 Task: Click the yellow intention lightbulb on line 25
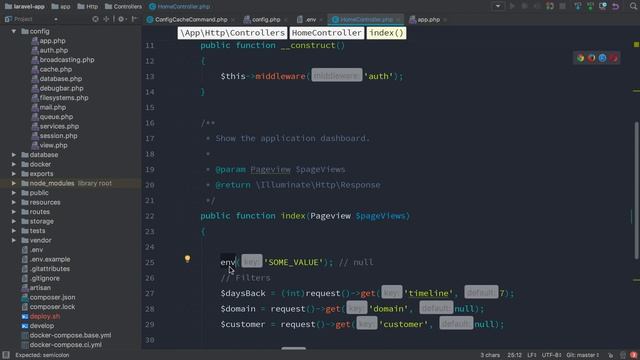[x=187, y=259]
